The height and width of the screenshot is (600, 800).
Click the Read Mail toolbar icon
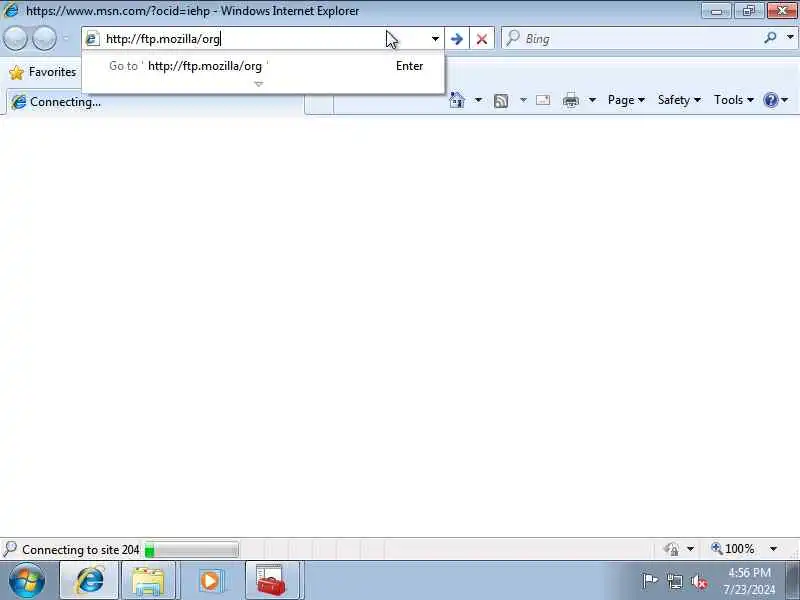[543, 100]
